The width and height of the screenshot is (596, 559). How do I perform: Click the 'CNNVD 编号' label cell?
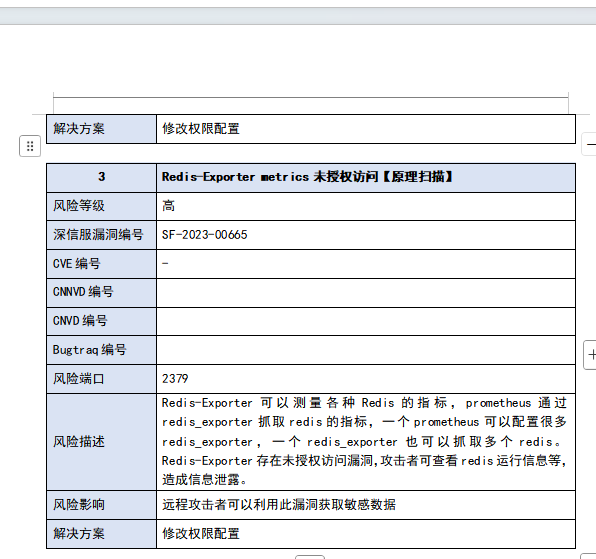pyautogui.click(x=101, y=293)
